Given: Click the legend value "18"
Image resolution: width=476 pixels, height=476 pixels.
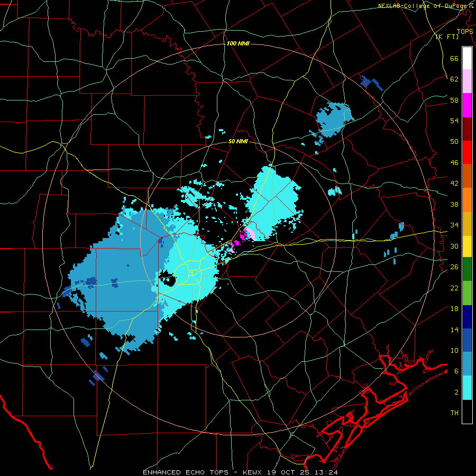Looking at the screenshot, I should [454, 309].
